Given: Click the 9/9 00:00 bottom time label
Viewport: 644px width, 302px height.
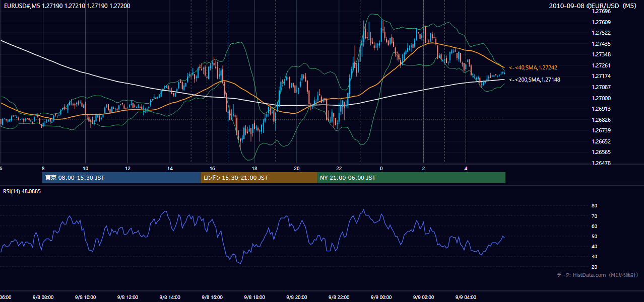Looking at the screenshot, I should (381, 297).
